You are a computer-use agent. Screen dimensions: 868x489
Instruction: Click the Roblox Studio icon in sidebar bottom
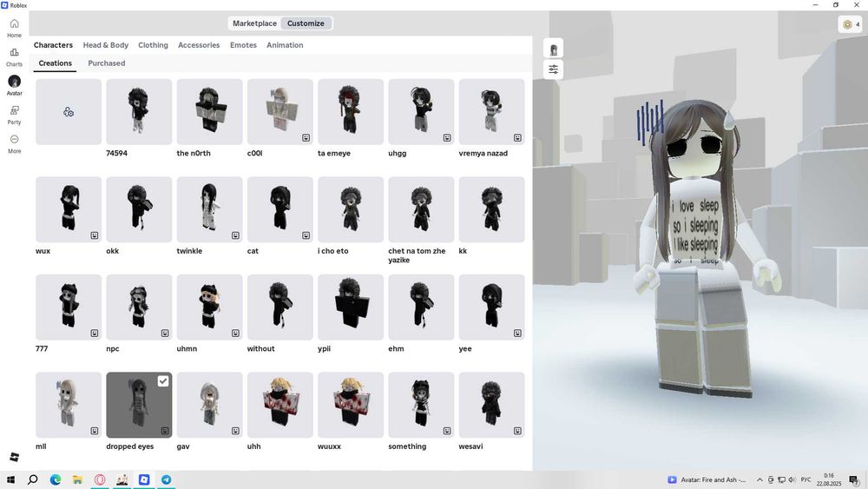coord(15,457)
